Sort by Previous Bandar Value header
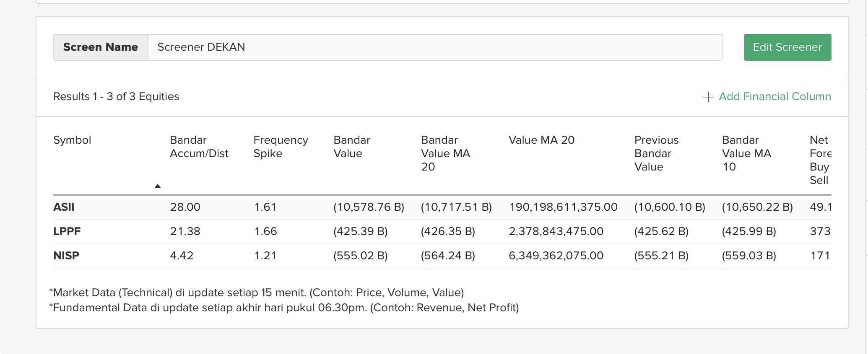868x354 pixels. [656, 154]
